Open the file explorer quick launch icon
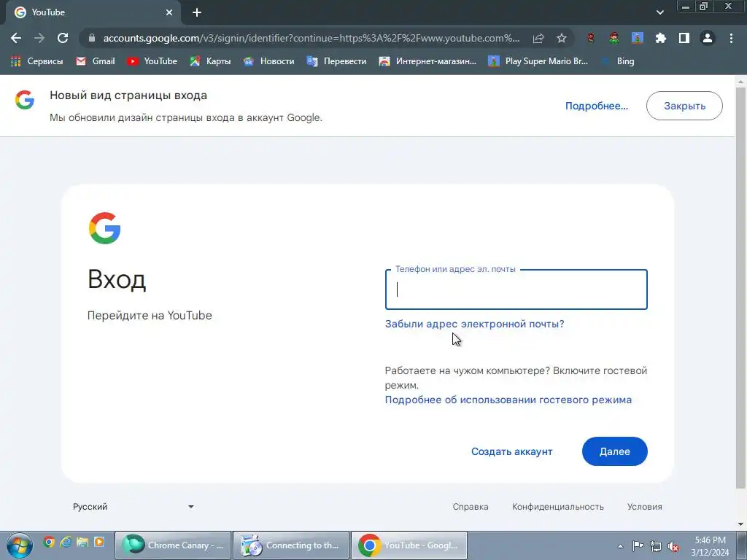The width and height of the screenshot is (747, 560). [82, 542]
